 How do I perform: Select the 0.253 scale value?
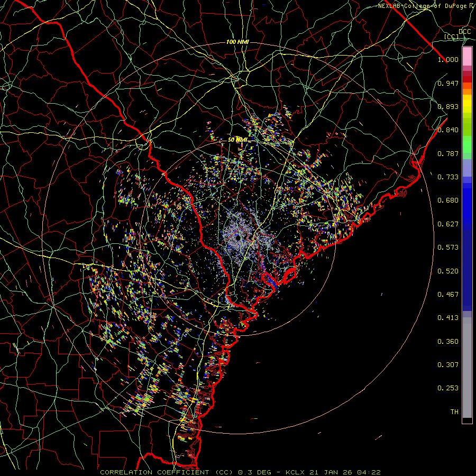click(448, 388)
